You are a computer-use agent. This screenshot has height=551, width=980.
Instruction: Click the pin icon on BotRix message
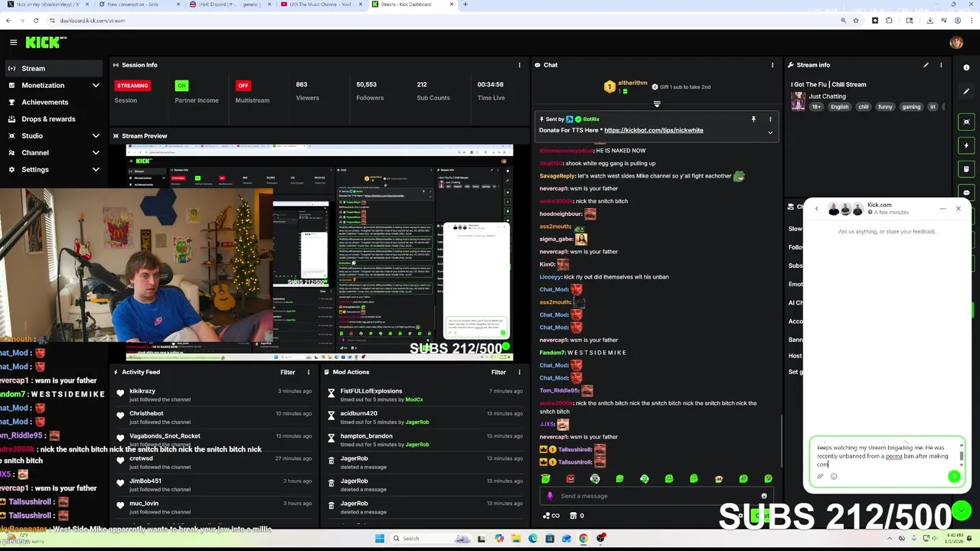click(x=753, y=119)
